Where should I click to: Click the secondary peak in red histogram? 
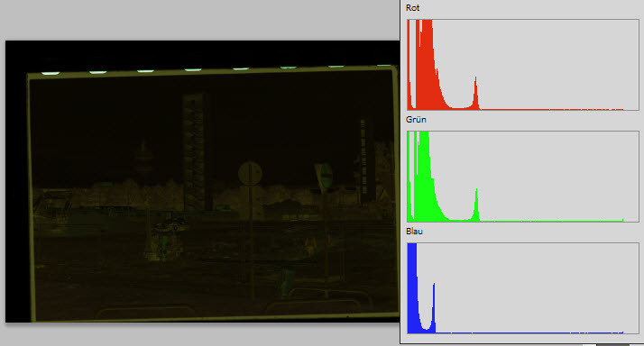[475, 93]
